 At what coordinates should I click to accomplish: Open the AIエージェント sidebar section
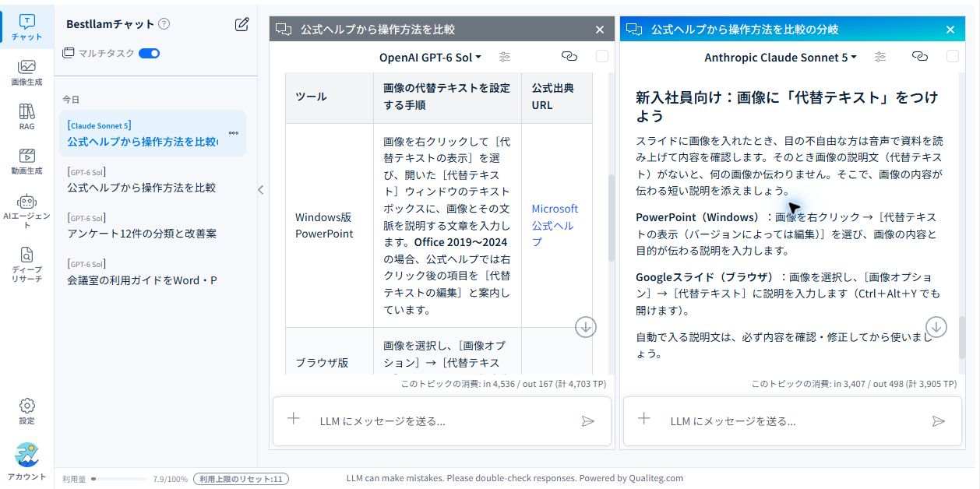(x=26, y=210)
